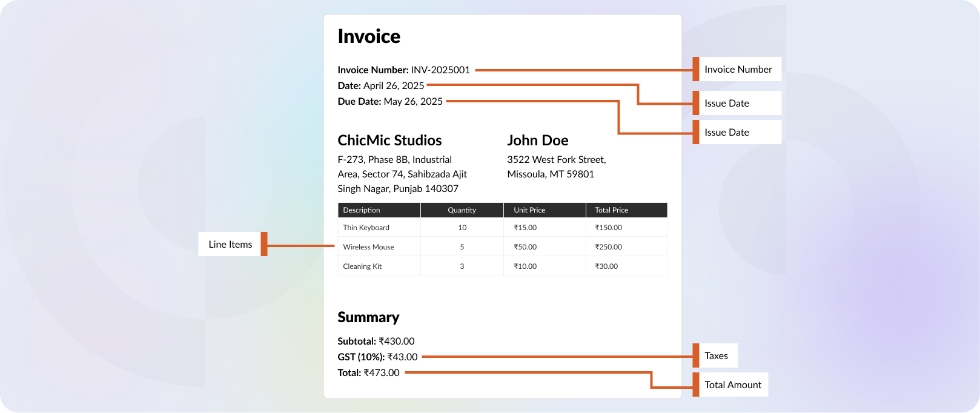Select the Wireless Mouse row description

[x=368, y=247]
